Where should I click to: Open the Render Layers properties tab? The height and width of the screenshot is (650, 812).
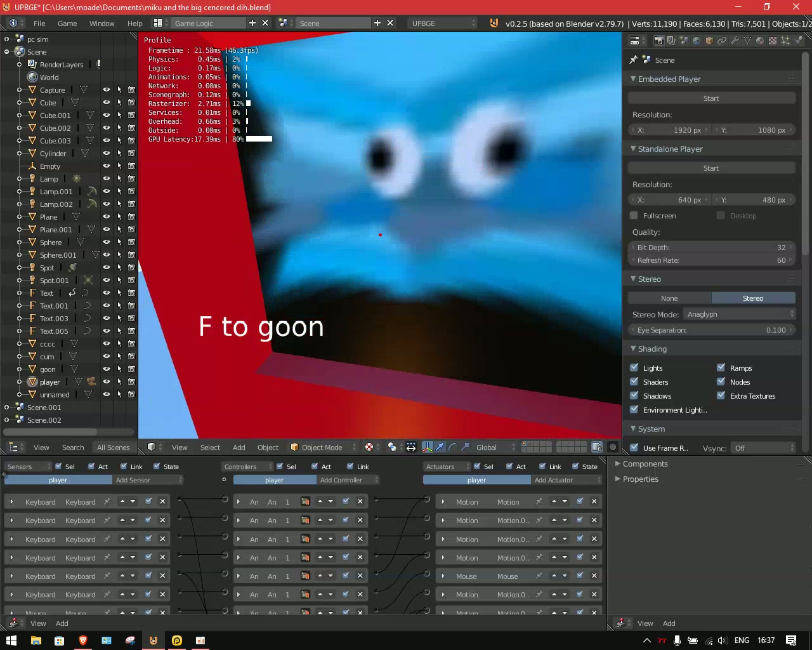click(x=671, y=41)
